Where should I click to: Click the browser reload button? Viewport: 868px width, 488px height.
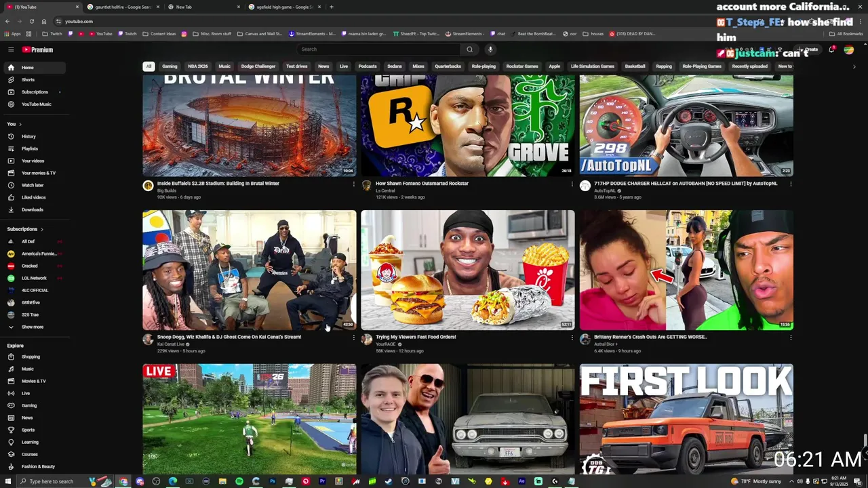(31, 21)
